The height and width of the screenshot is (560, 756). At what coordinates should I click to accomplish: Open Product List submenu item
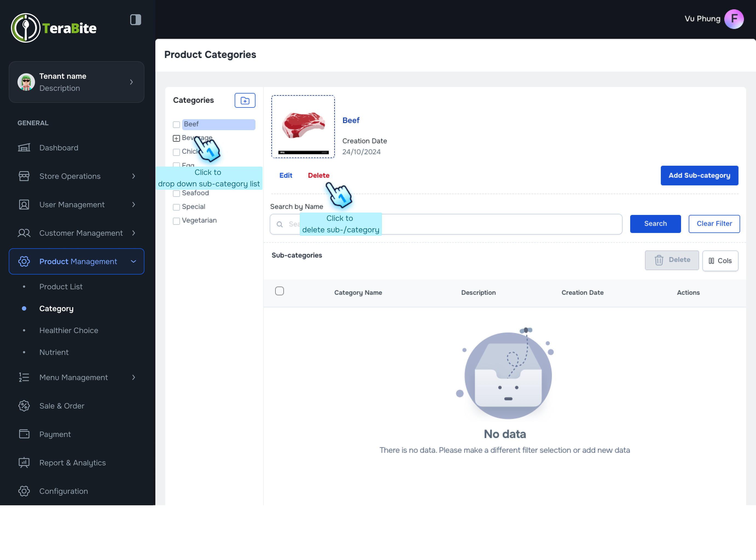tap(61, 287)
